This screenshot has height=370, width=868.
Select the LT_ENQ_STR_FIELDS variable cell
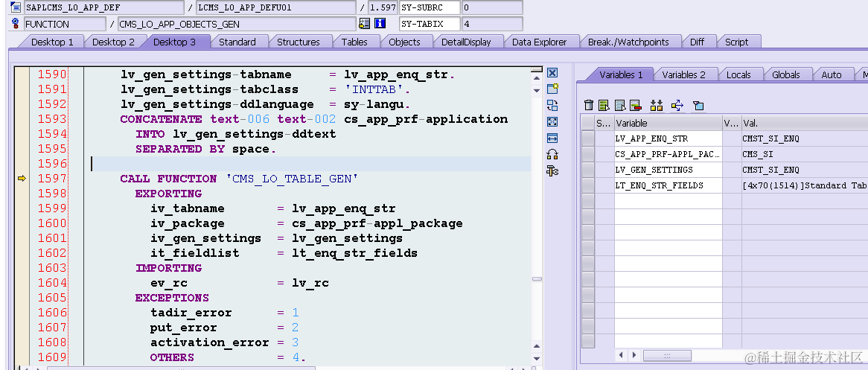coord(668,185)
